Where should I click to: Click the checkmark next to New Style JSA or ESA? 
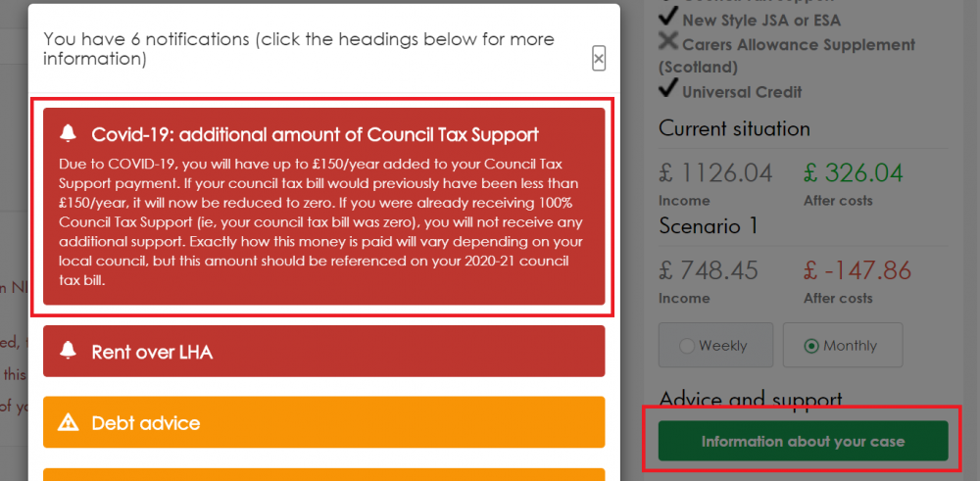point(668,18)
